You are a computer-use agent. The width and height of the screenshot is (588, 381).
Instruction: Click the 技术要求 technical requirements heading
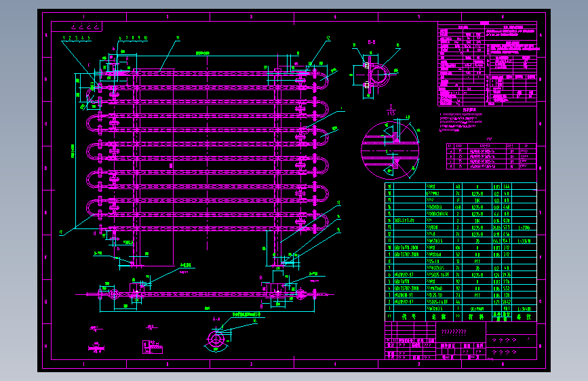click(469, 110)
